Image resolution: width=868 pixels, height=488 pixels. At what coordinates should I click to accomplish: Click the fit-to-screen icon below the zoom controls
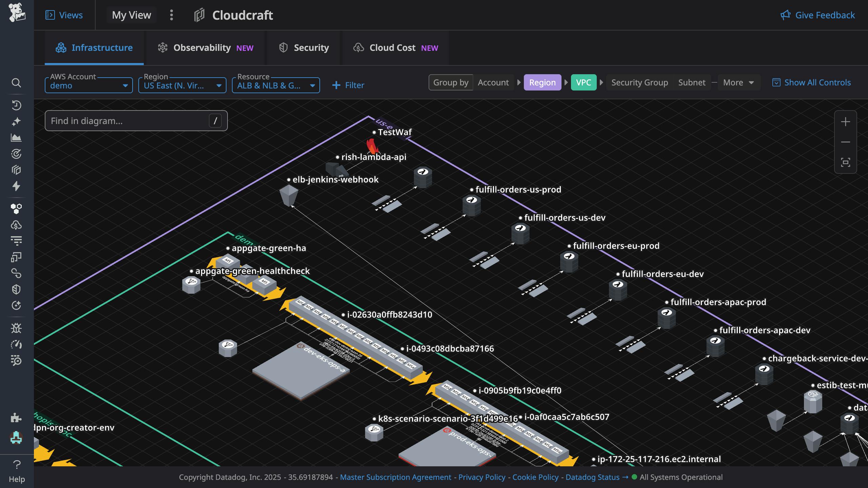845,163
